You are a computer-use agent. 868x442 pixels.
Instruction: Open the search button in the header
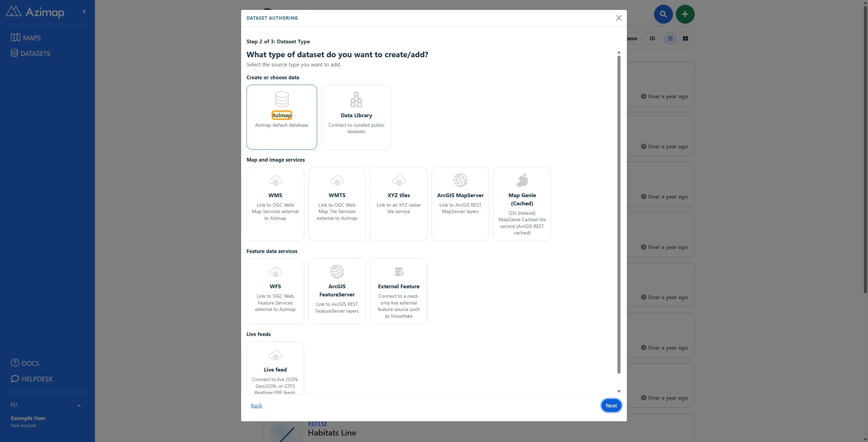pyautogui.click(x=664, y=14)
